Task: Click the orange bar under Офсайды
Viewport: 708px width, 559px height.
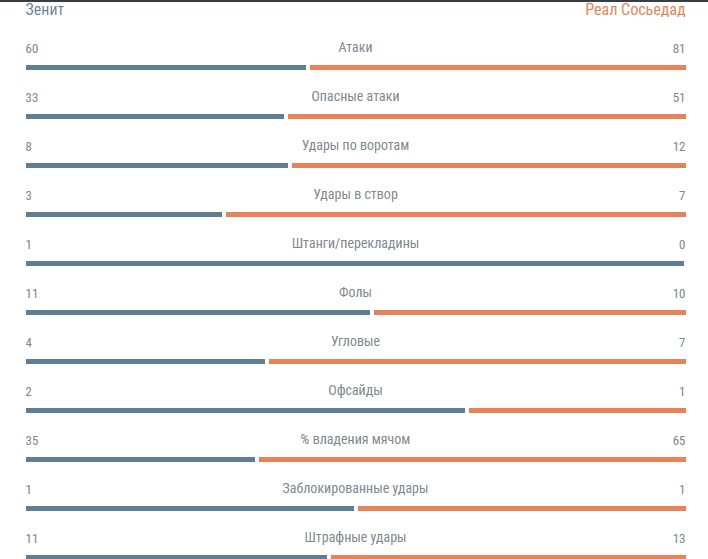Action: tap(577, 411)
